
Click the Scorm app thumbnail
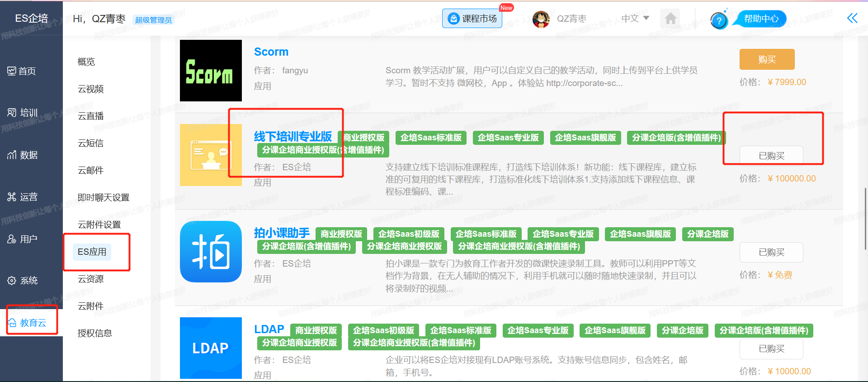211,71
